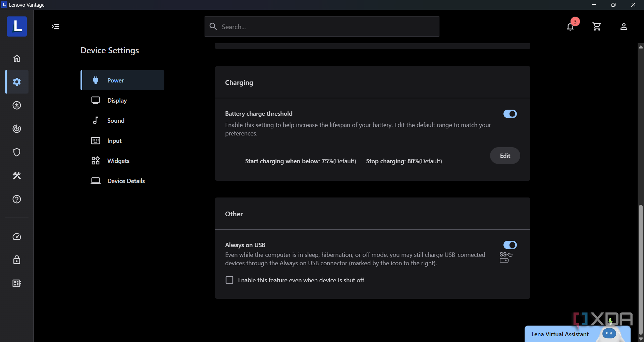
Task: Click 'Stop charging: 80%(Default)' text
Action: [x=404, y=161]
